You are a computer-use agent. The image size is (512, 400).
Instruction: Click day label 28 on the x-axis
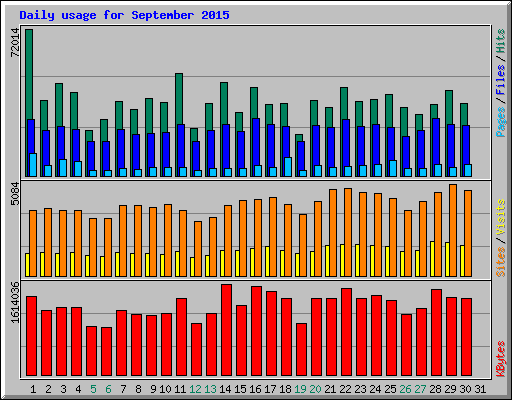point(435,389)
